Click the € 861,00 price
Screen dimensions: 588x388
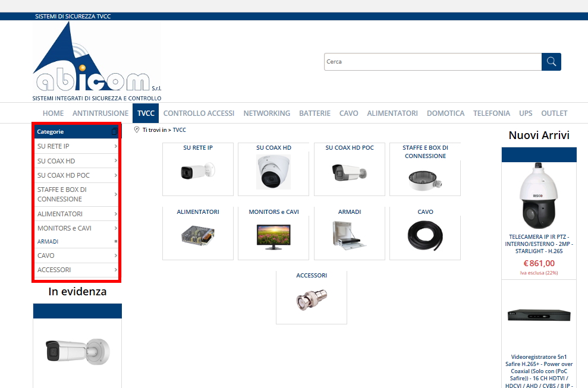(x=539, y=264)
